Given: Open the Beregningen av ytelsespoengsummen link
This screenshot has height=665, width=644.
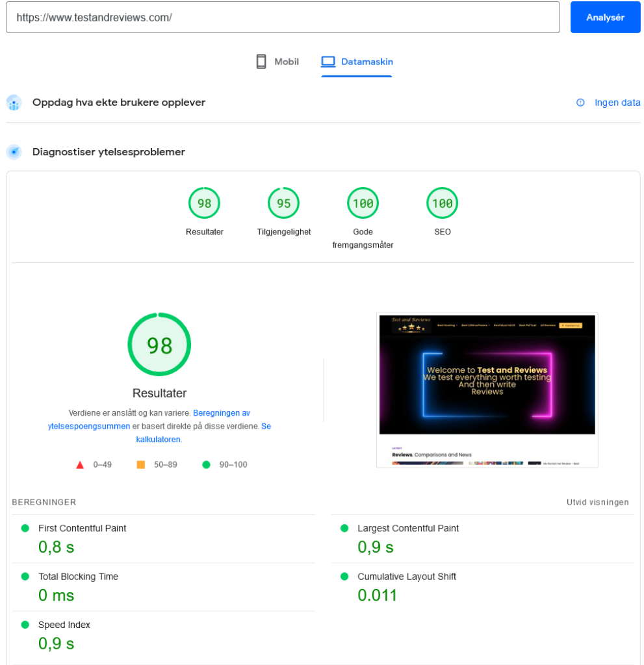Looking at the screenshot, I should click(x=149, y=420).
